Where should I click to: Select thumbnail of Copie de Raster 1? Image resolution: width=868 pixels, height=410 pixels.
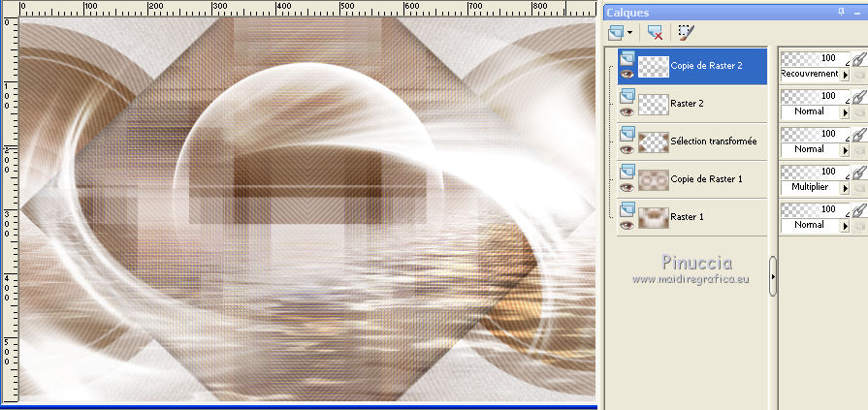pyautogui.click(x=654, y=180)
